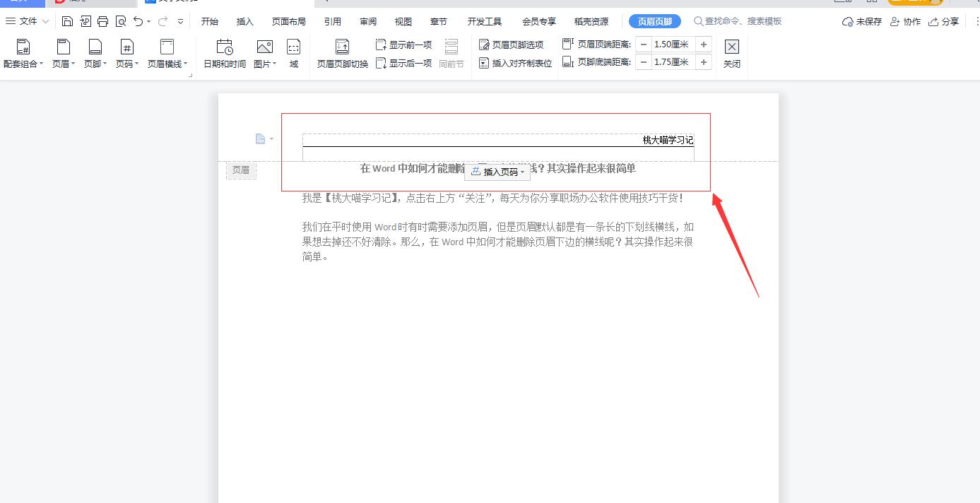Switch to the 插入 ribbon tab
The image size is (980, 503).
point(244,21)
